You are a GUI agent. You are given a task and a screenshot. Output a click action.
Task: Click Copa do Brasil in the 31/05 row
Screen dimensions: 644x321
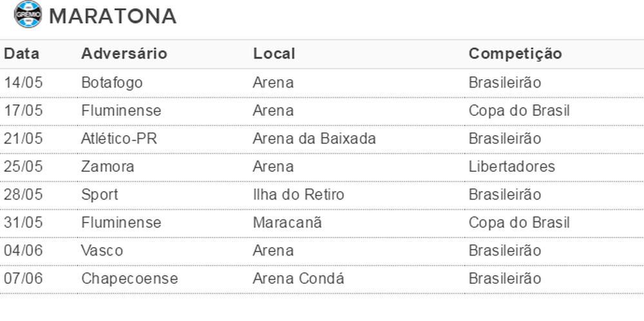[x=519, y=223]
